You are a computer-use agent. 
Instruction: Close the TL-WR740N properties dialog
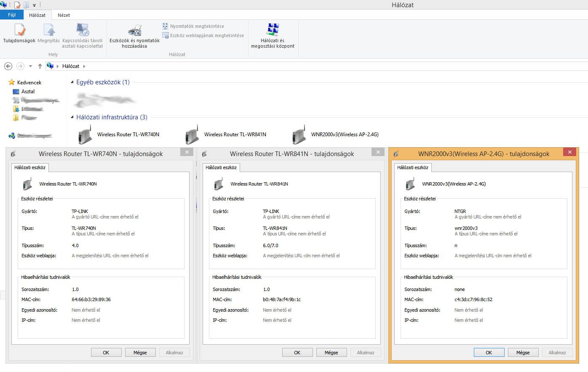pyautogui.click(x=187, y=152)
